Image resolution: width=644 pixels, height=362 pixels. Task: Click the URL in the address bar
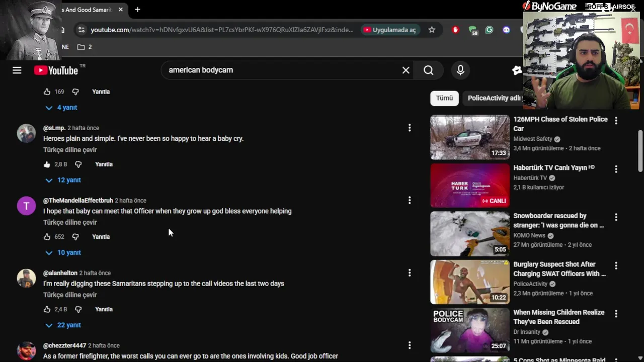(x=222, y=30)
